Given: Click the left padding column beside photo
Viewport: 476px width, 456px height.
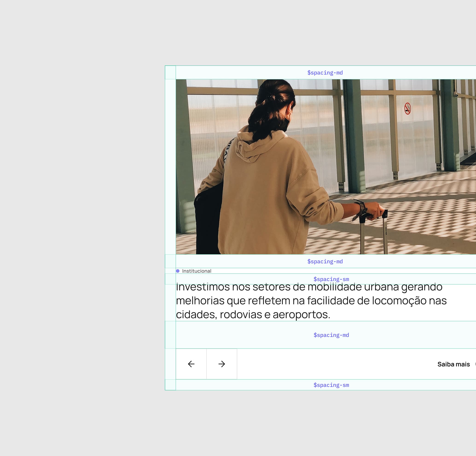Looking at the screenshot, I should click(170, 167).
